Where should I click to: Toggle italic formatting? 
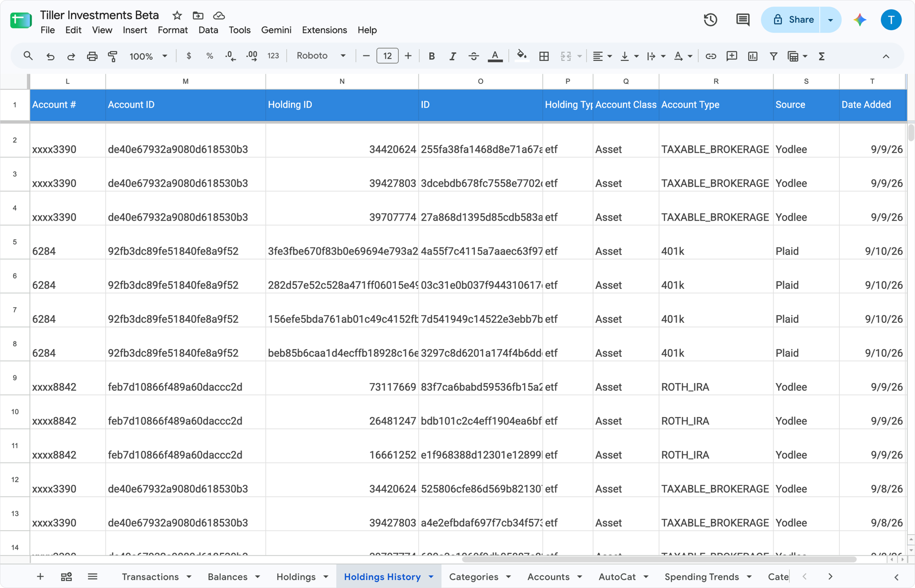point(453,56)
